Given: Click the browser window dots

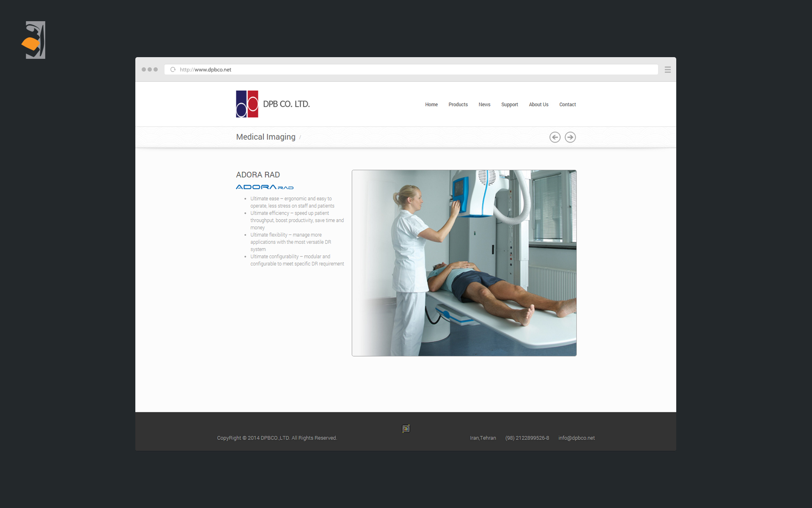Looking at the screenshot, I should 150,69.
